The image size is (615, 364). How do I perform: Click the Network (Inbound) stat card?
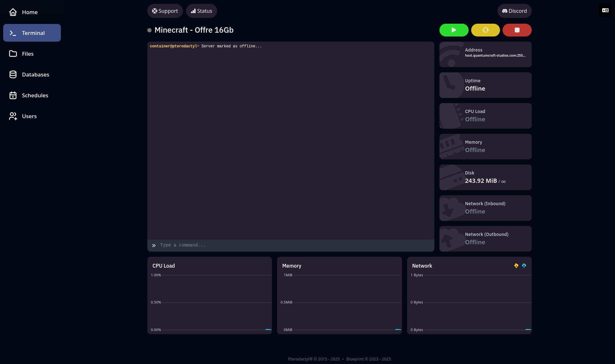(486, 208)
